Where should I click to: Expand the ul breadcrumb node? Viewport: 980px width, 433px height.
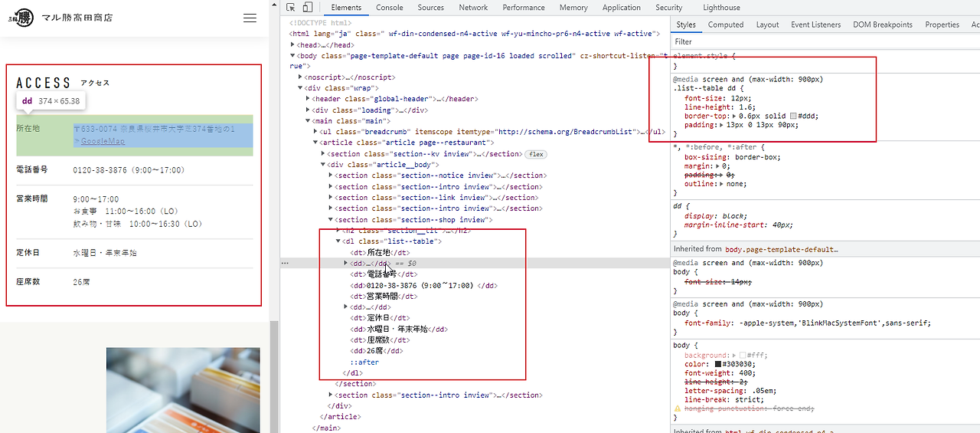point(315,132)
